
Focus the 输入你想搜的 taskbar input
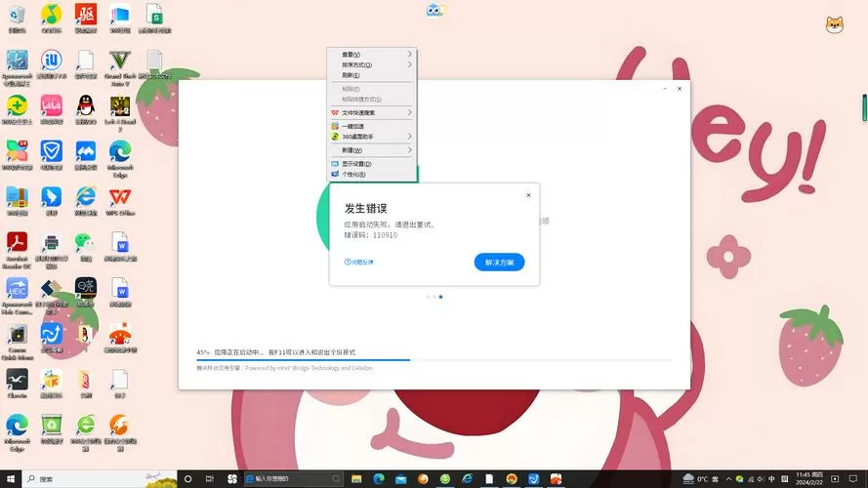pyautogui.click(x=293, y=478)
